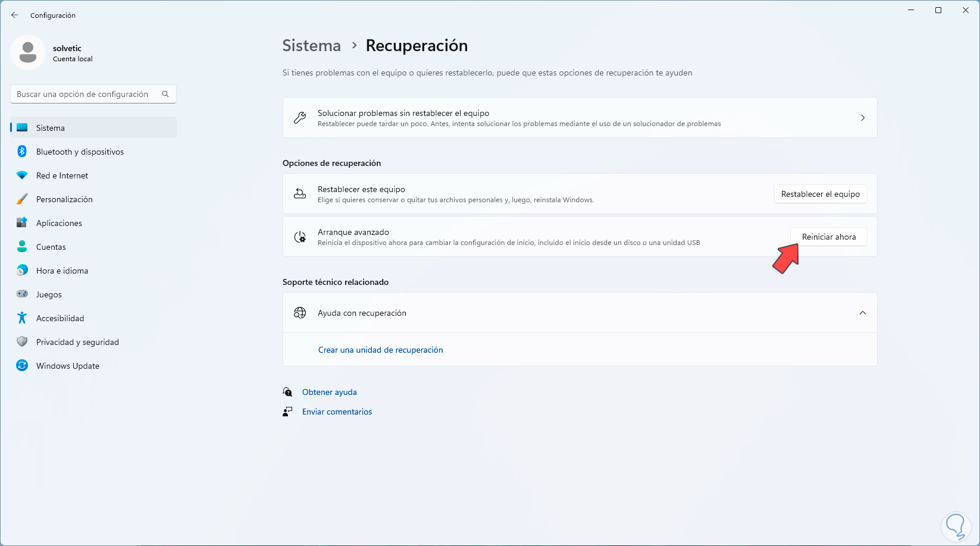The image size is (980, 546).
Task: Click the search magnifier icon
Action: pyautogui.click(x=165, y=94)
